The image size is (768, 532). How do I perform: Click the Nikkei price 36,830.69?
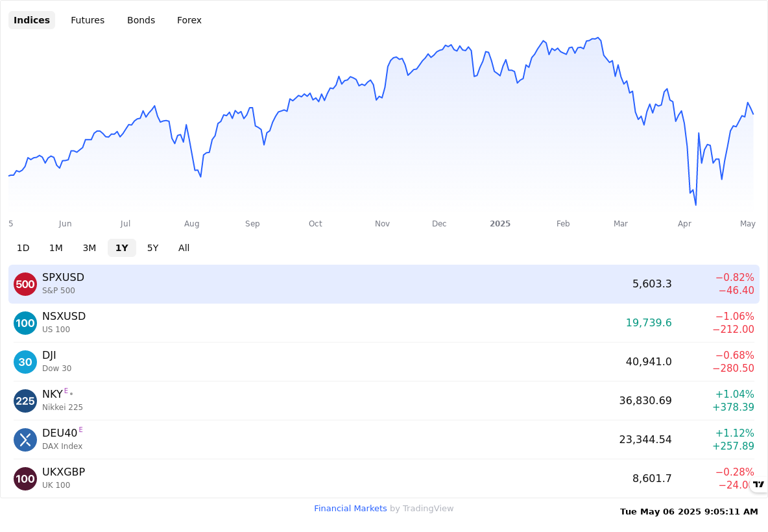(x=645, y=401)
